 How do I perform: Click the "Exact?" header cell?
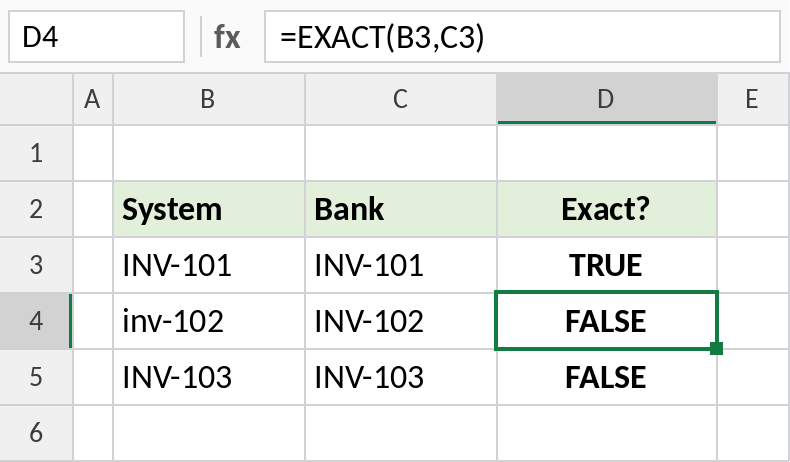[x=607, y=209]
